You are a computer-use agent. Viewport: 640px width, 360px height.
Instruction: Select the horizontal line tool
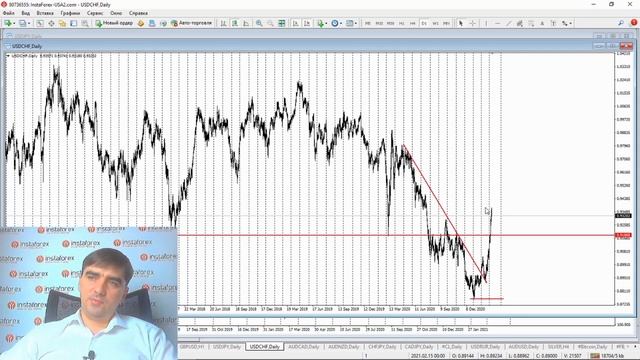(498, 23)
